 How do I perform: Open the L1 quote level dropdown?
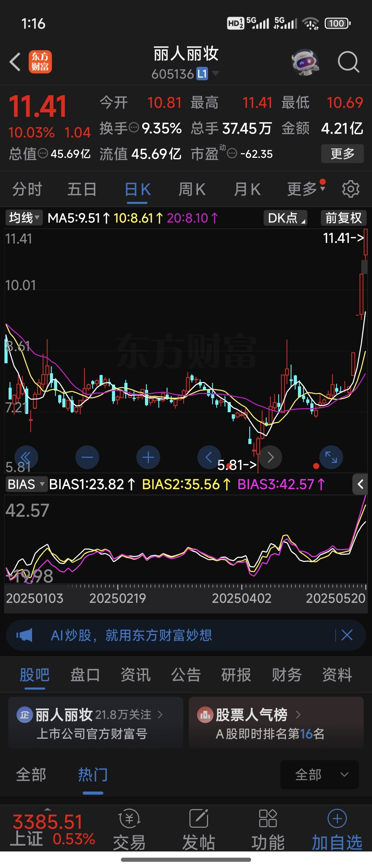coord(208,74)
